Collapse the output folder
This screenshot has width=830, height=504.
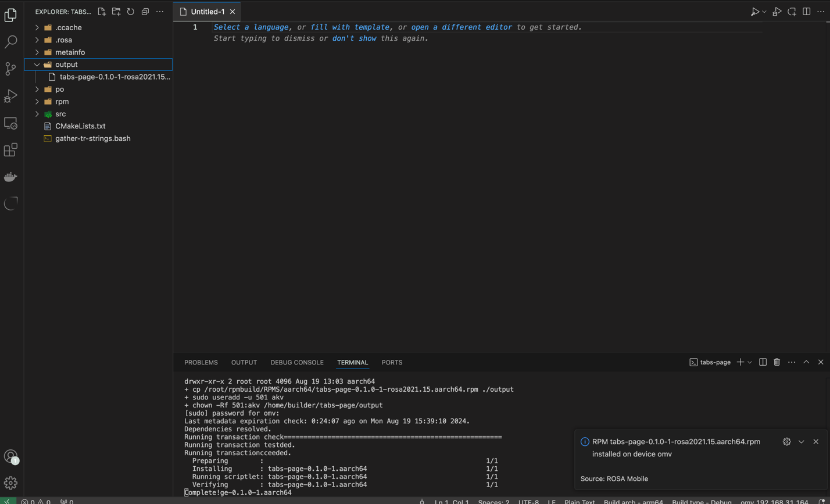(37, 65)
